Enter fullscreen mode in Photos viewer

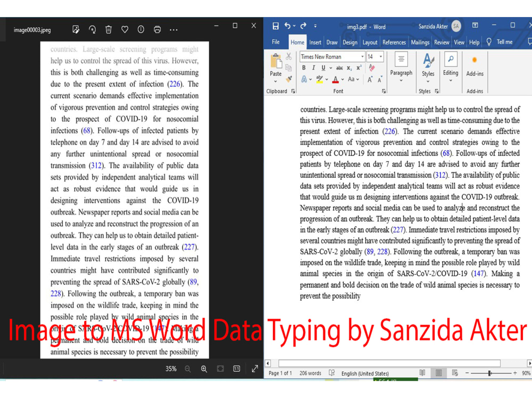(x=255, y=369)
